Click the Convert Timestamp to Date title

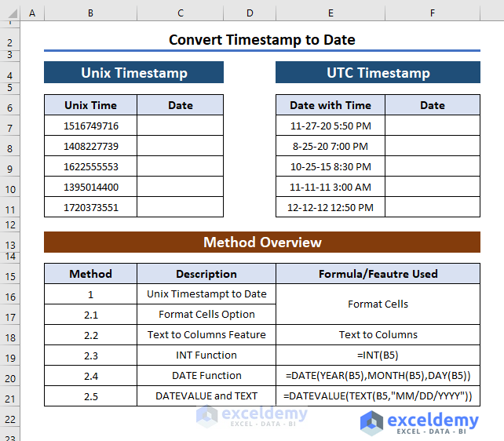pyautogui.click(x=262, y=40)
